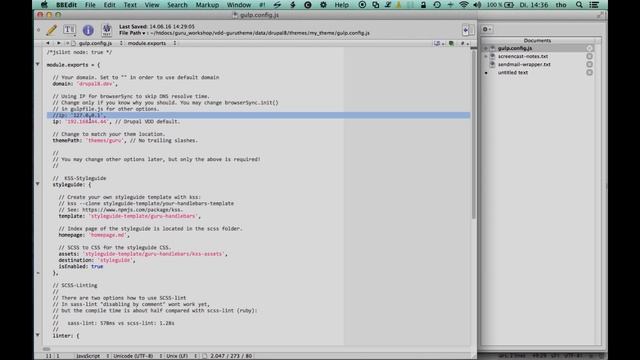
Task: Close screencast-notes.txt with its sidebar circle button
Action: pyautogui.click(x=589, y=56)
